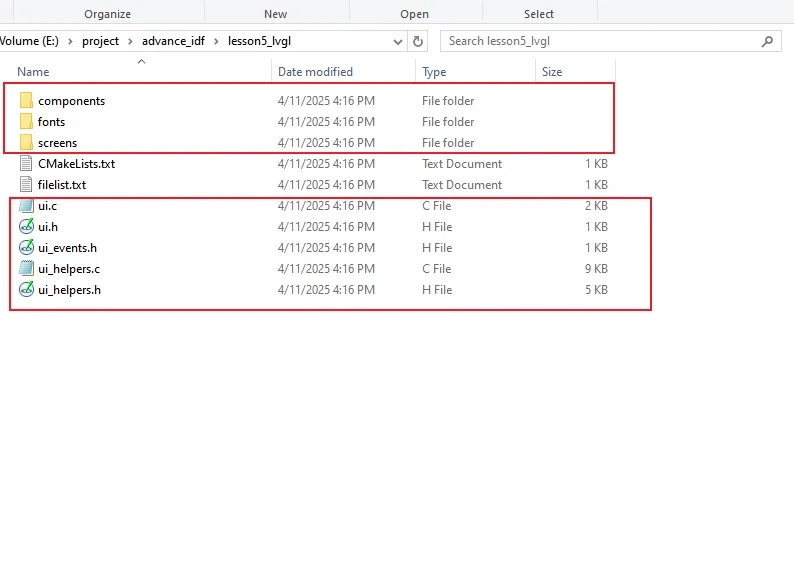Click the screens folder icon
The height and width of the screenshot is (568, 794).
(26, 143)
